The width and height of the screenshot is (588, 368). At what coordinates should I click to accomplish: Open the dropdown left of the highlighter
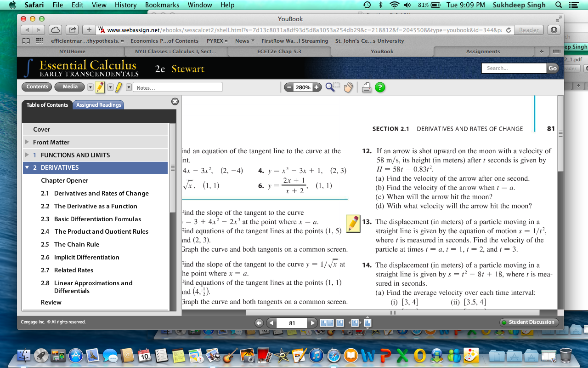coord(110,87)
